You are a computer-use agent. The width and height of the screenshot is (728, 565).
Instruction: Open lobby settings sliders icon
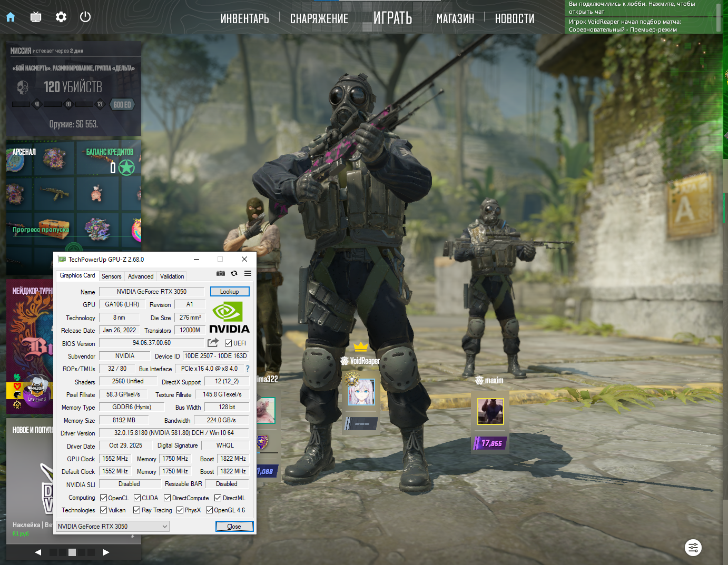693,548
